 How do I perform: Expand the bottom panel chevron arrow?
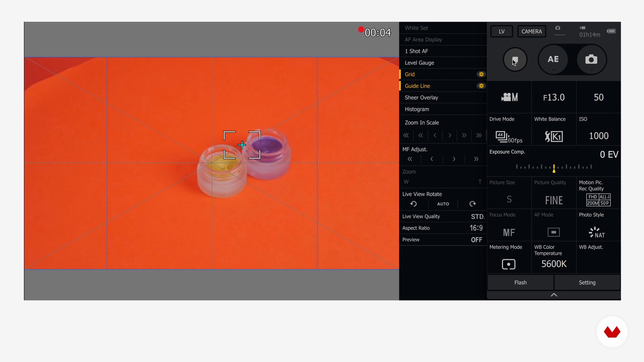coord(554,295)
